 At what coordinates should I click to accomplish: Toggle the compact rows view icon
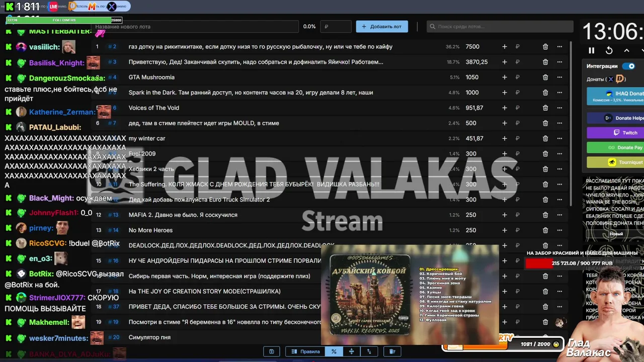coord(351,351)
